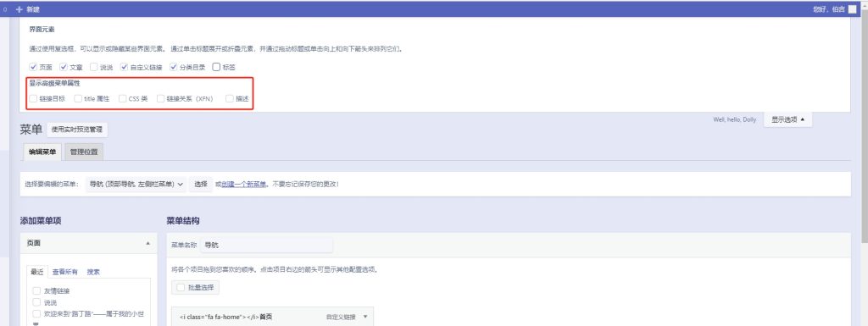
Task: Uncheck the 文章 checkbox
Action: pyautogui.click(x=64, y=67)
